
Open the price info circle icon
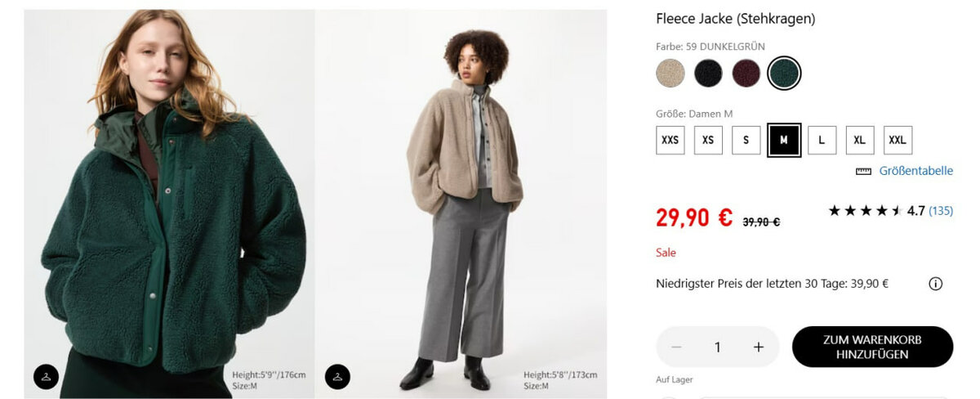(x=935, y=285)
